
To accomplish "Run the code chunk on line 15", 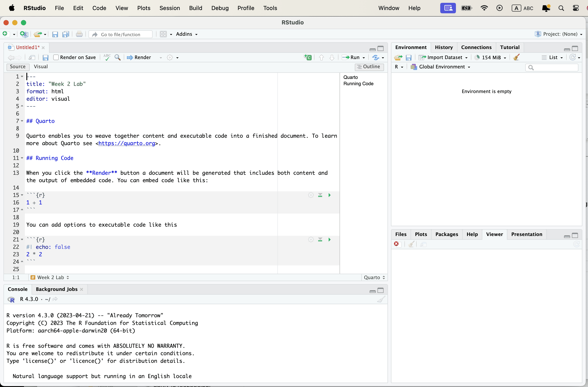I will [x=329, y=195].
